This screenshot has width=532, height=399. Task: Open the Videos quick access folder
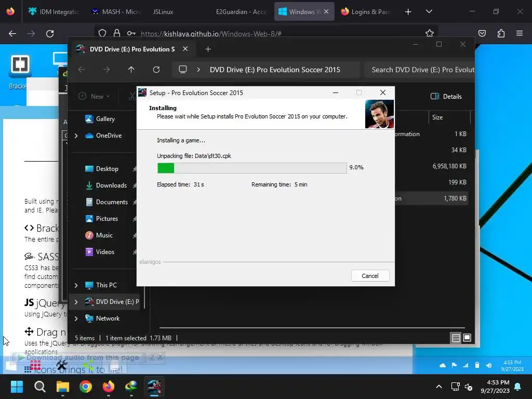click(x=105, y=252)
